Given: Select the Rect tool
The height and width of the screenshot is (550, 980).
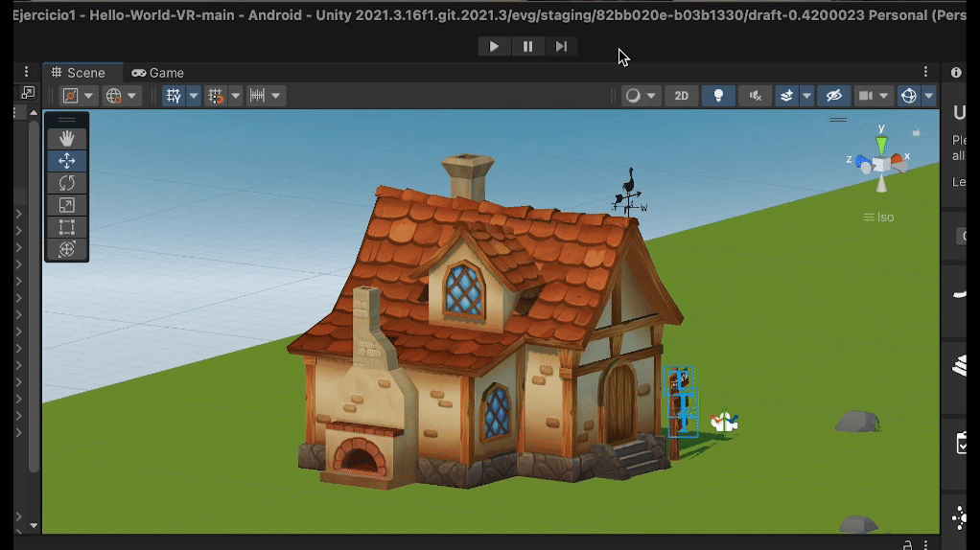Looking at the screenshot, I should point(66,227).
